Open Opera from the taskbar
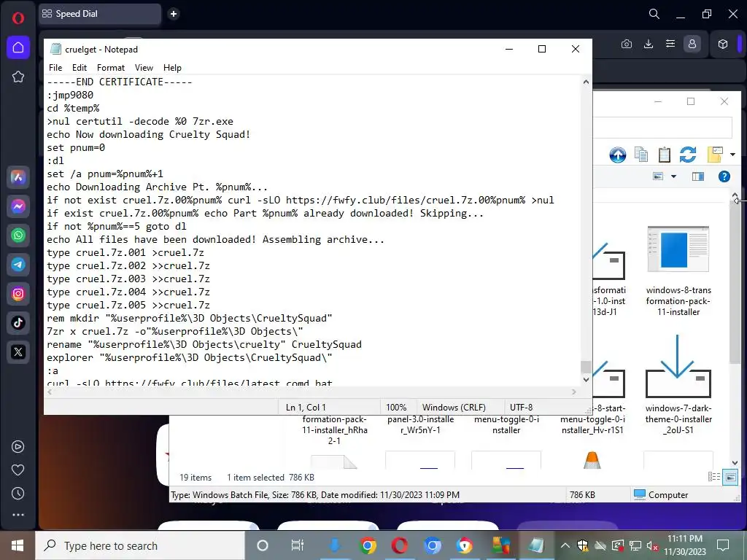Image resolution: width=747 pixels, height=560 pixels. point(400,545)
